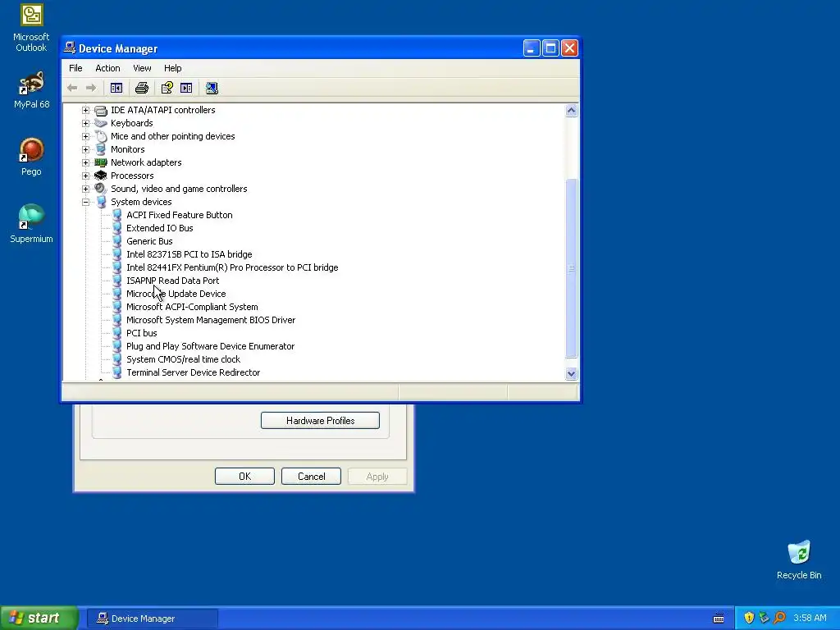Open the Help menu
This screenshot has height=630, width=840.
coord(172,68)
